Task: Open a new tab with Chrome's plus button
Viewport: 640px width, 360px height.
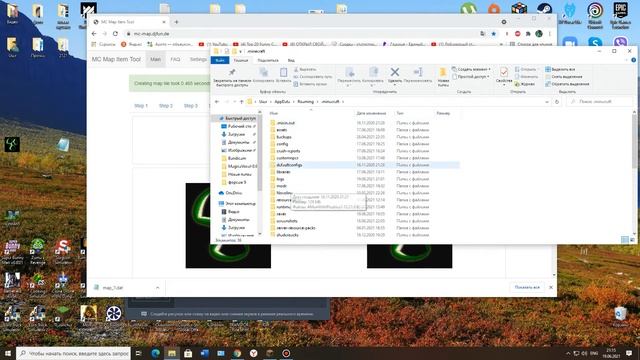Action: [176, 22]
